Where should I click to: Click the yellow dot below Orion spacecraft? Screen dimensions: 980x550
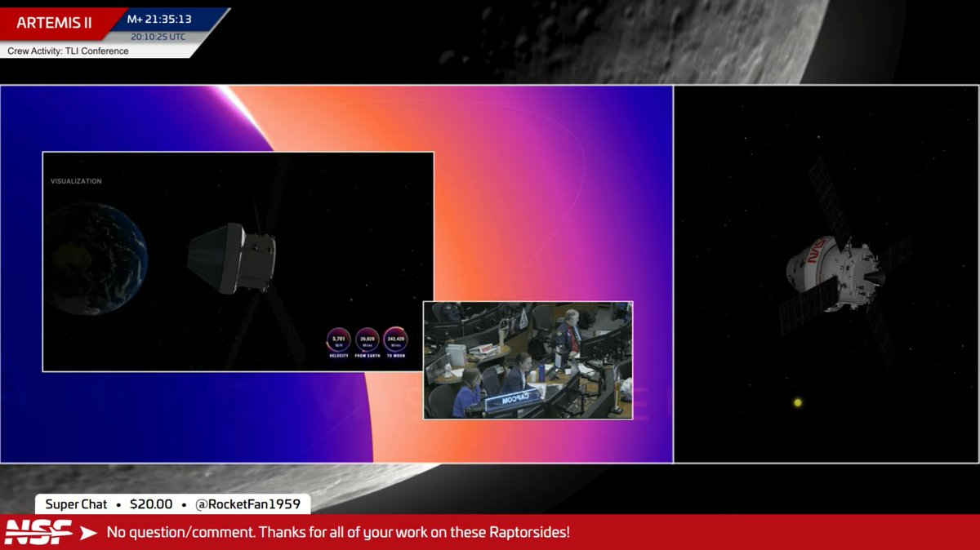798,402
